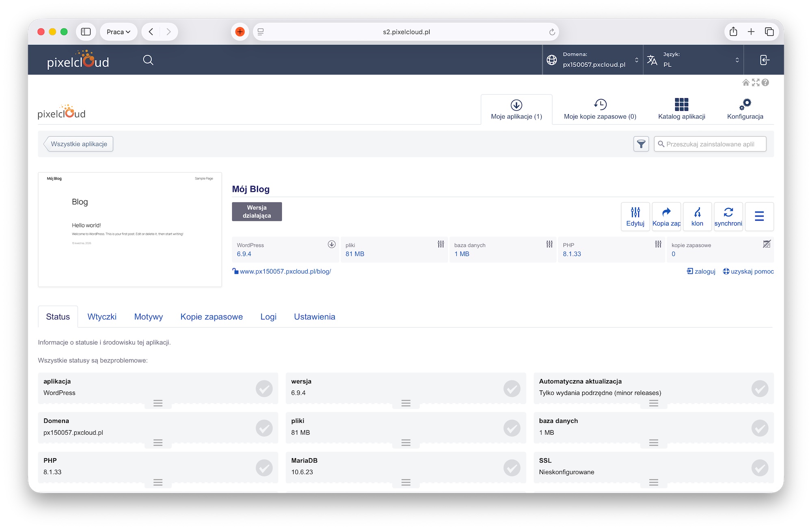
Task: Open the hamburger actions menu for Mój Blog
Action: [759, 216]
